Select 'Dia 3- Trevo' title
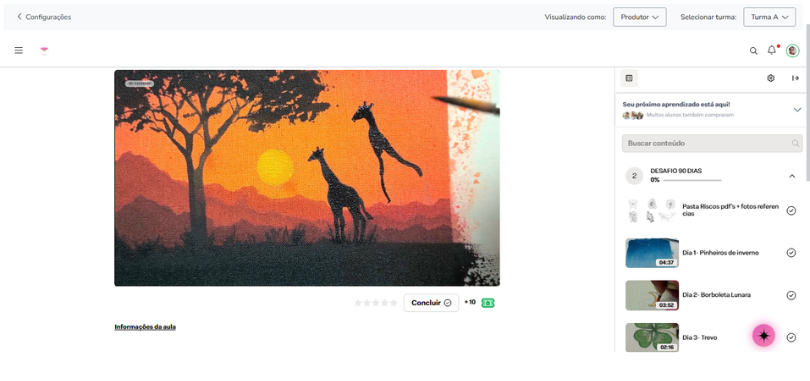810x381 pixels. pos(700,338)
